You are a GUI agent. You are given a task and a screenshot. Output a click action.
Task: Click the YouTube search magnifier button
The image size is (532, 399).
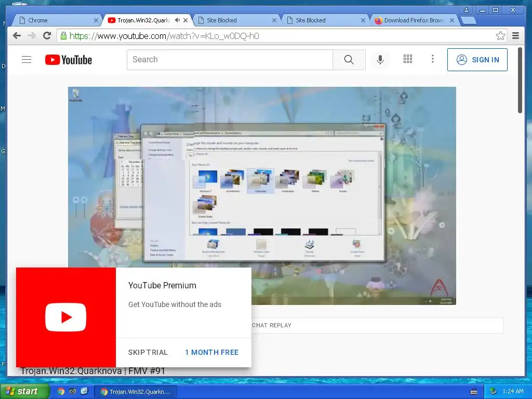[349, 60]
